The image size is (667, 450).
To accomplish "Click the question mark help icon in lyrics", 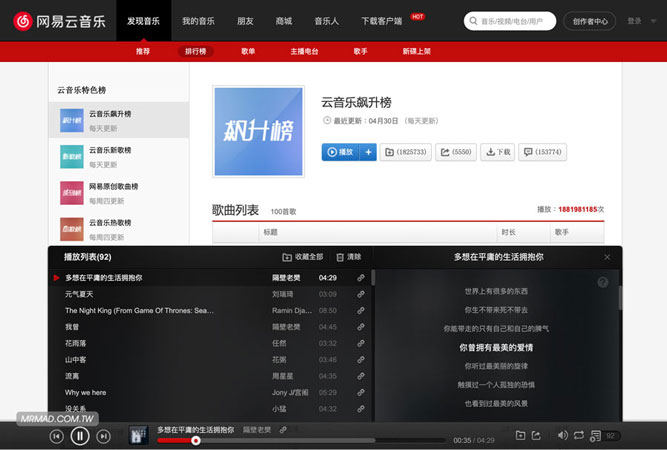I will (603, 282).
